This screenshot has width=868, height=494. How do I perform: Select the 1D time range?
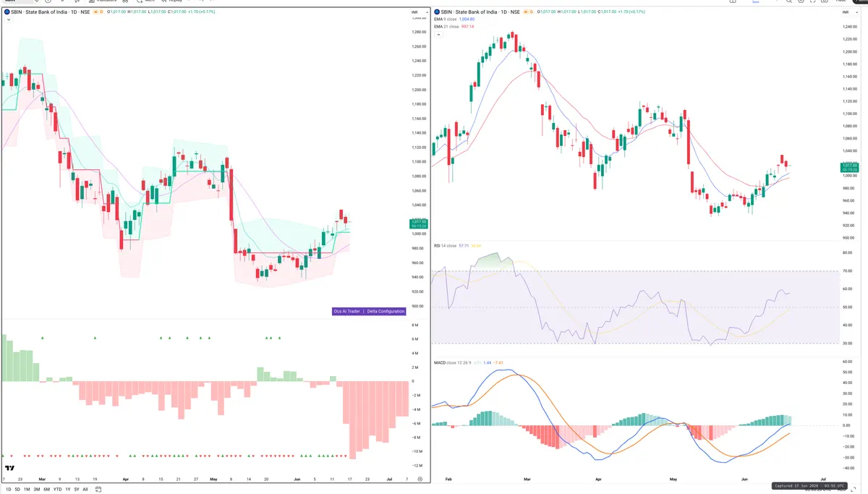[8, 490]
